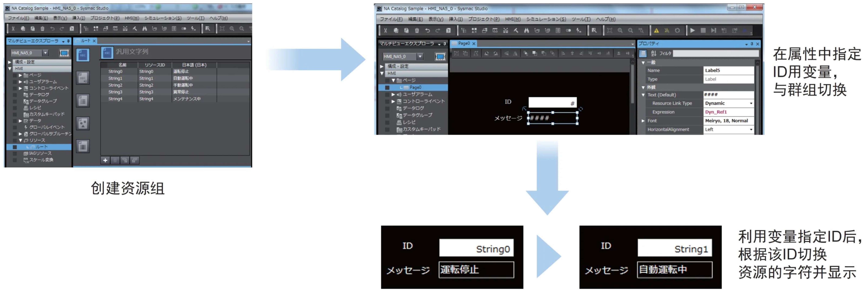The image size is (868, 292).
Task: Open the alarm strings resource icon
Action: coord(83,78)
